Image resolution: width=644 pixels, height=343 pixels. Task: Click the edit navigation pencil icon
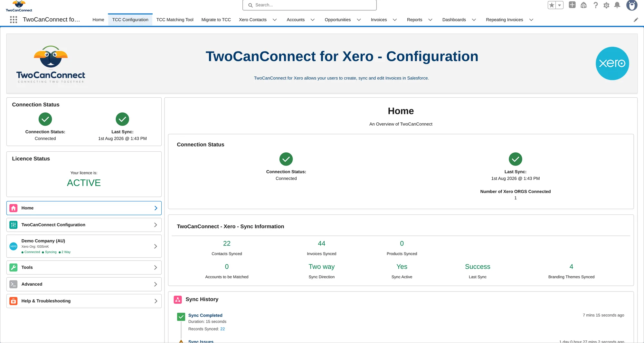point(636,20)
